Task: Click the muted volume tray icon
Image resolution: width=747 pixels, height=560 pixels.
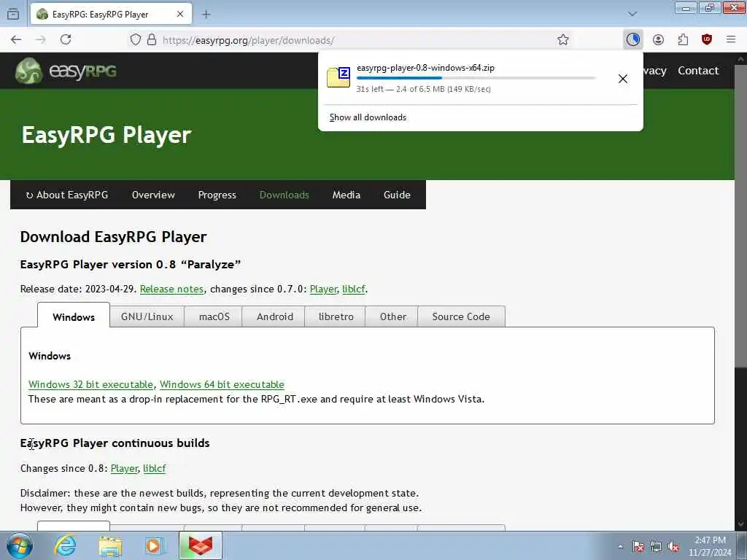Action: click(673, 547)
